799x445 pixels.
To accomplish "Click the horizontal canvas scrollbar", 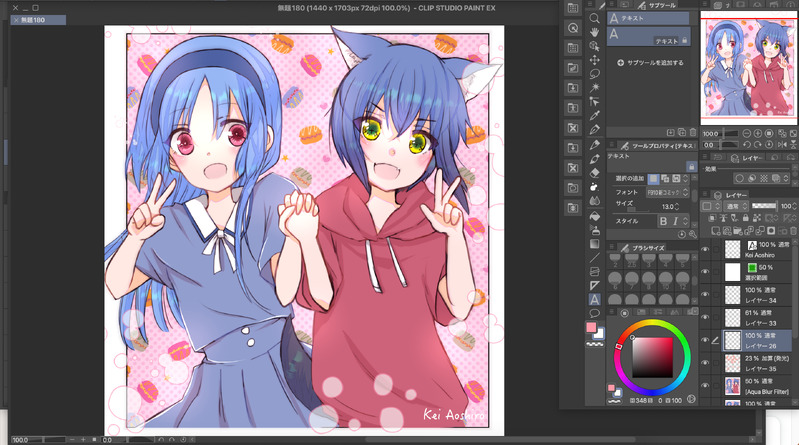I will pos(499,439).
